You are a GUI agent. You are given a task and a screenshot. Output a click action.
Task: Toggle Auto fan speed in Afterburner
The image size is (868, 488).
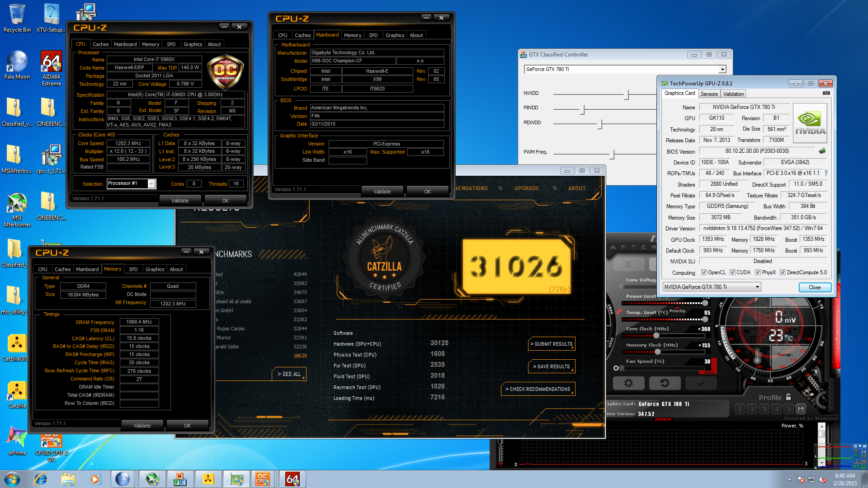tap(709, 372)
